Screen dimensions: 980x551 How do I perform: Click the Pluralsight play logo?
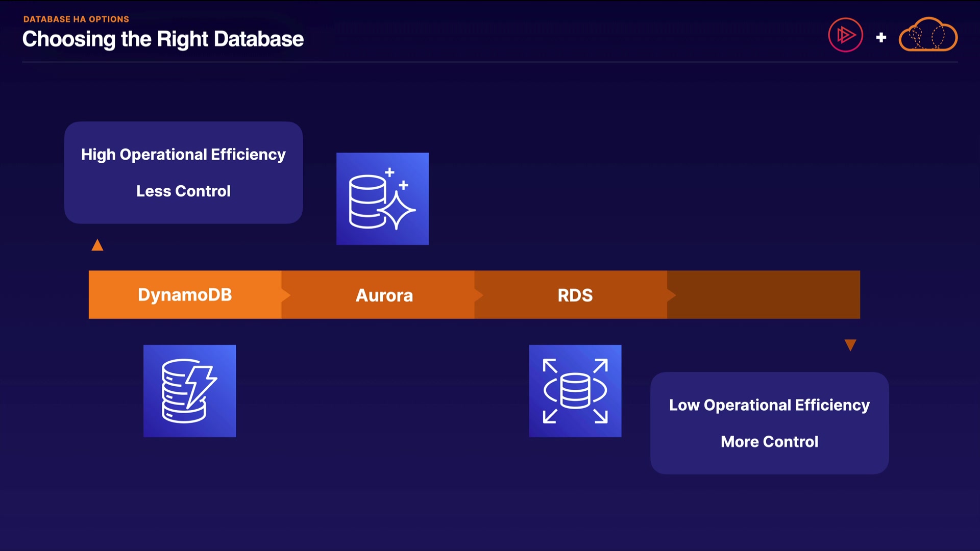click(x=845, y=35)
